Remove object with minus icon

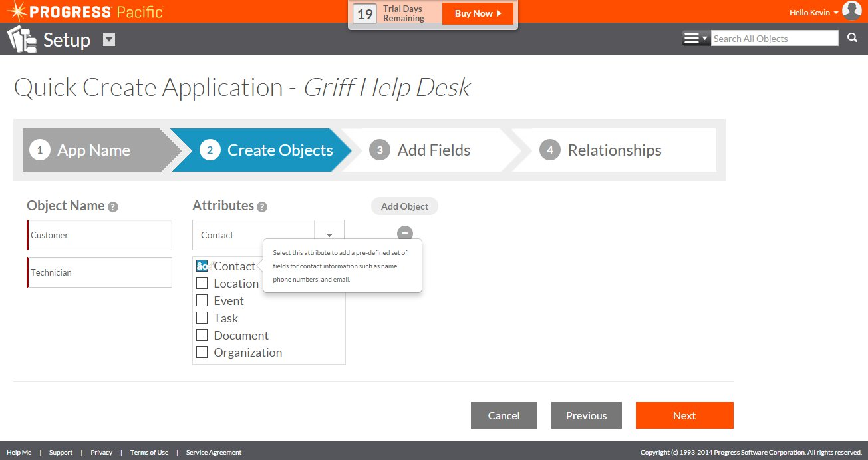[404, 233]
